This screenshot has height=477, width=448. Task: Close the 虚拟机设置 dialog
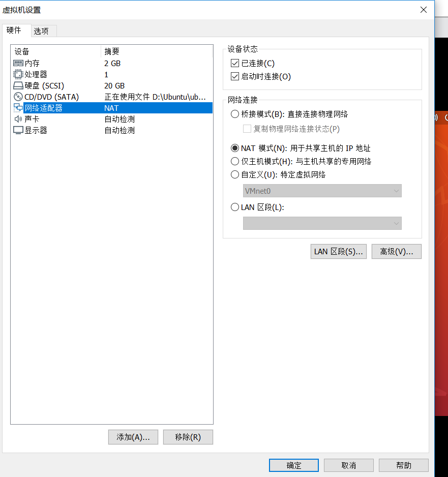pos(424,10)
